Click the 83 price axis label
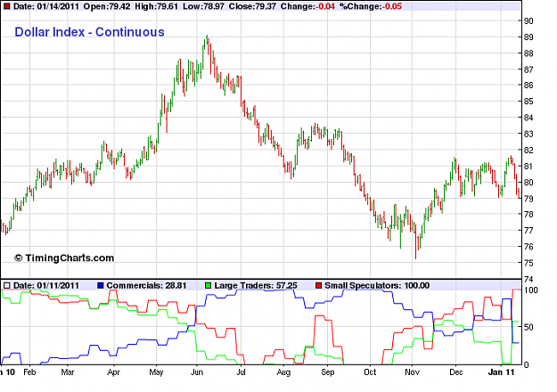 click(528, 134)
